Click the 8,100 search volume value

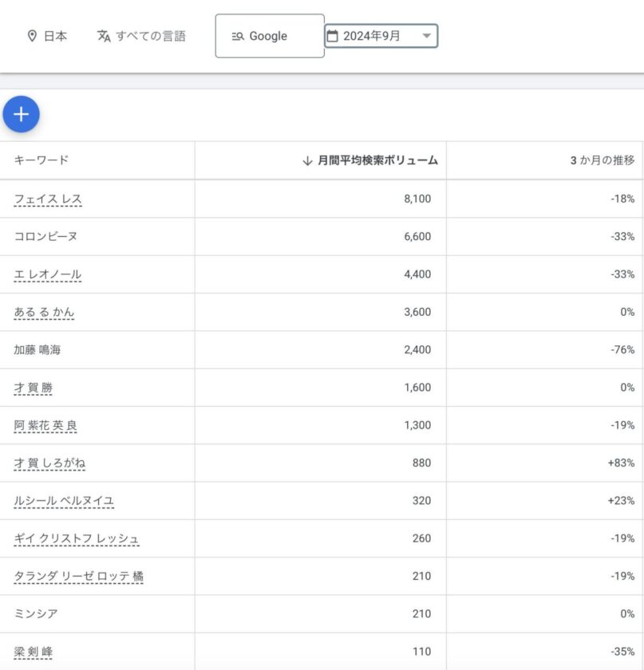(417, 199)
